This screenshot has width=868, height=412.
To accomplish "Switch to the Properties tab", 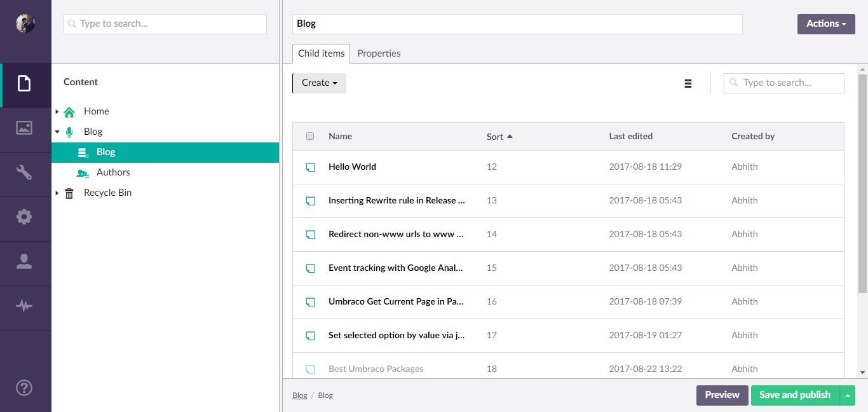I will pyautogui.click(x=379, y=53).
